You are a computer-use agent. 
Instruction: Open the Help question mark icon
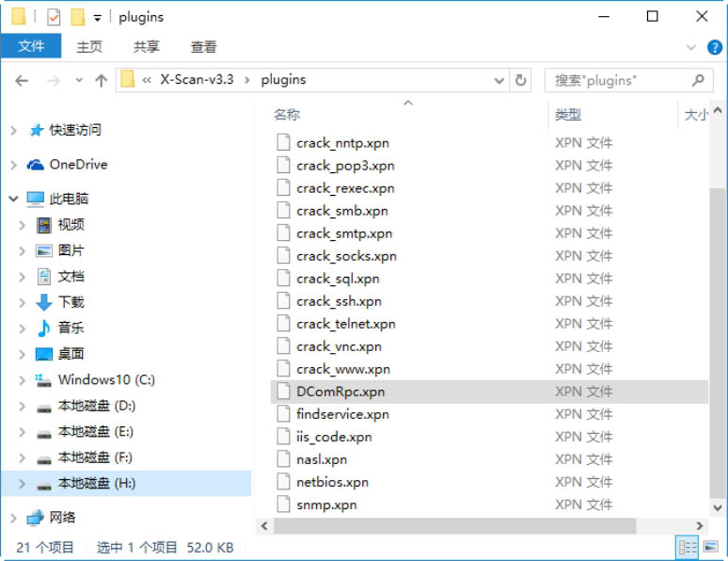tap(715, 47)
